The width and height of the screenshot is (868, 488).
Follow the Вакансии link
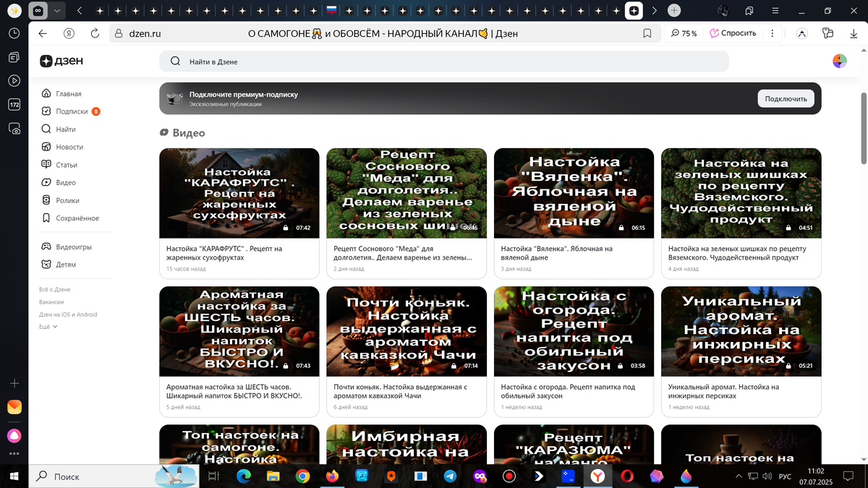click(51, 301)
